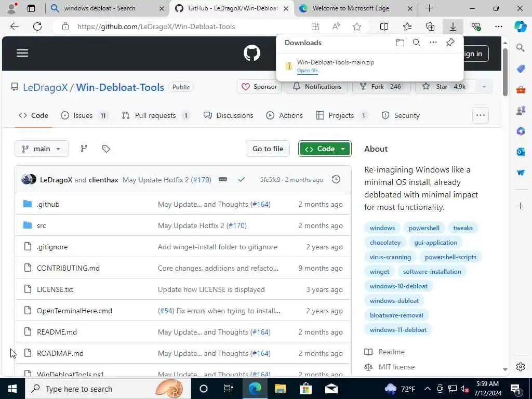Open Edge Settings and more menu
The height and width of the screenshot is (399, 532).
tap(498, 26)
